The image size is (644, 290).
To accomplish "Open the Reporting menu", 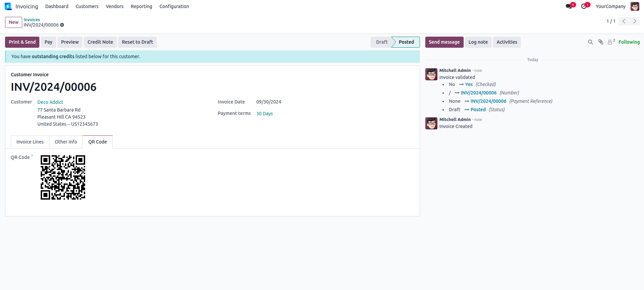I will tap(141, 6).
